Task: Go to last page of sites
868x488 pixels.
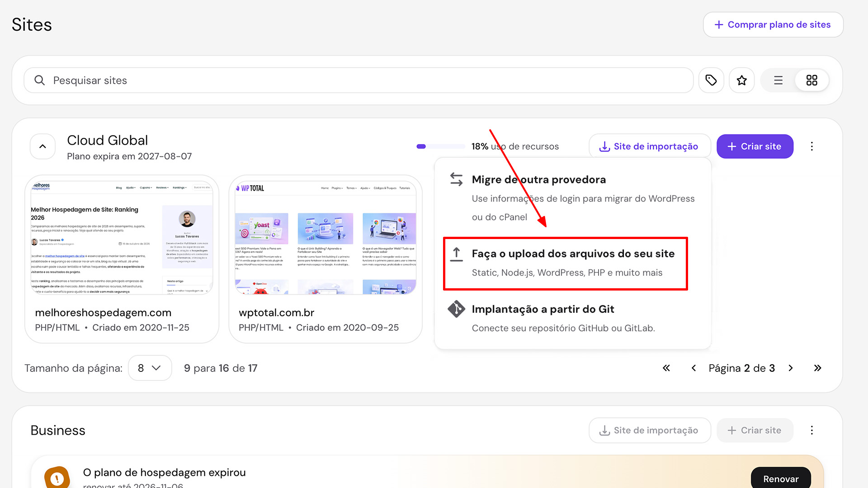Action: (x=817, y=368)
